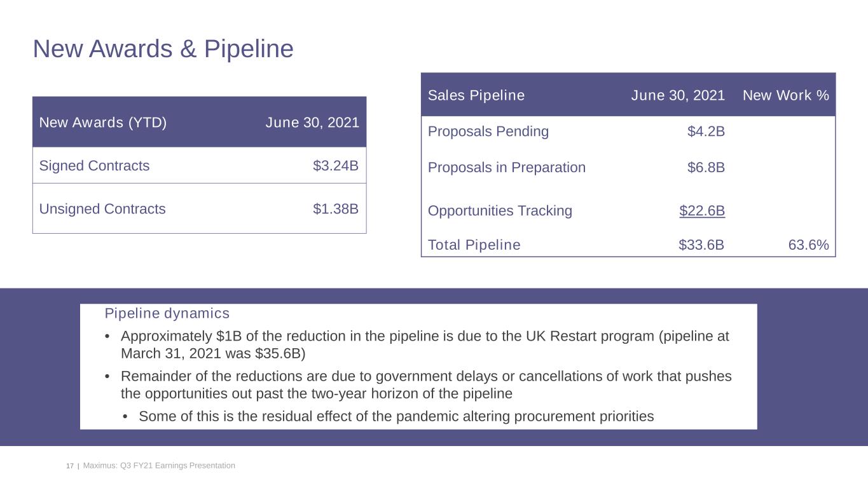
Task: Click the 'New Awards & Pipeline' slide title
Action: click(x=163, y=49)
